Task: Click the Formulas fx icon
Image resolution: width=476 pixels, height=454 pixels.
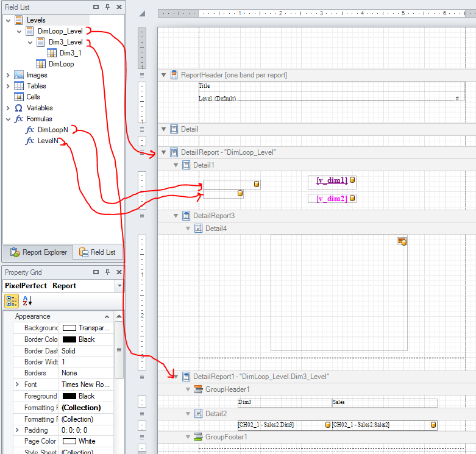Action: click(19, 119)
